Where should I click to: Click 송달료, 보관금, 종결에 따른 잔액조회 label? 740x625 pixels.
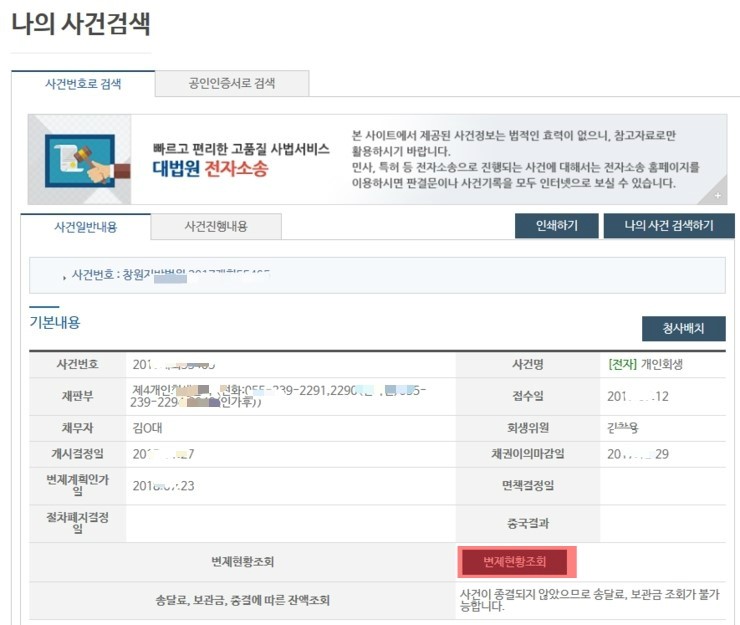pyautogui.click(x=243, y=600)
